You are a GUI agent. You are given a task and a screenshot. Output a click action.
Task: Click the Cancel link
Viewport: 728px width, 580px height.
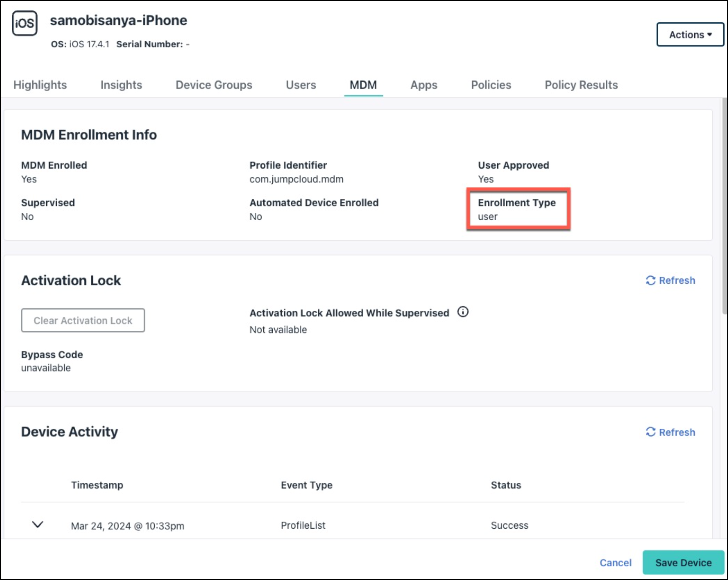click(616, 562)
